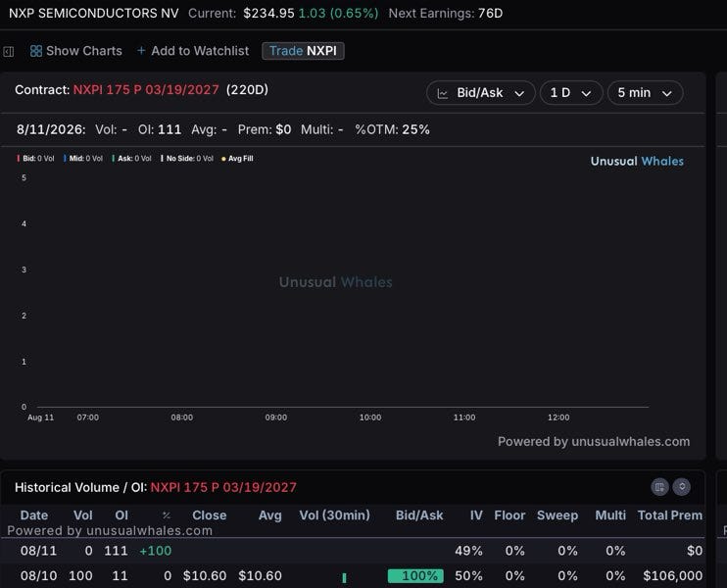Sort table by Vol (30min) header
Image resolution: width=727 pixels, height=588 pixels.
click(x=334, y=515)
